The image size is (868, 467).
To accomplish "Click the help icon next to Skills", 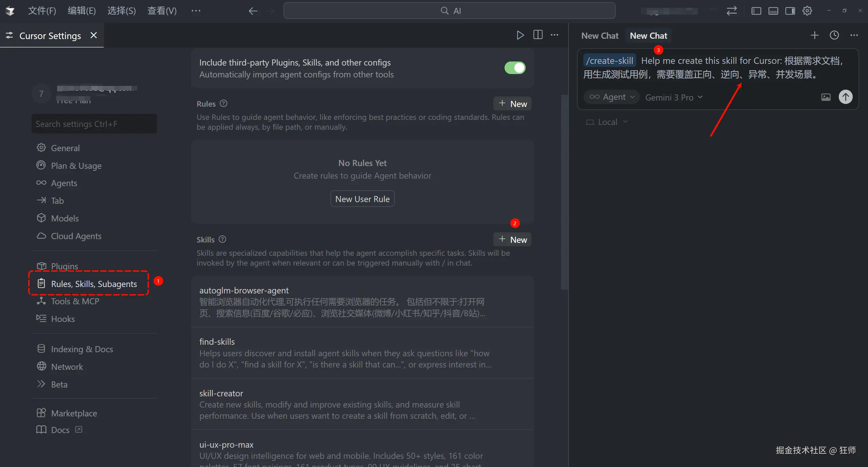I will point(222,239).
